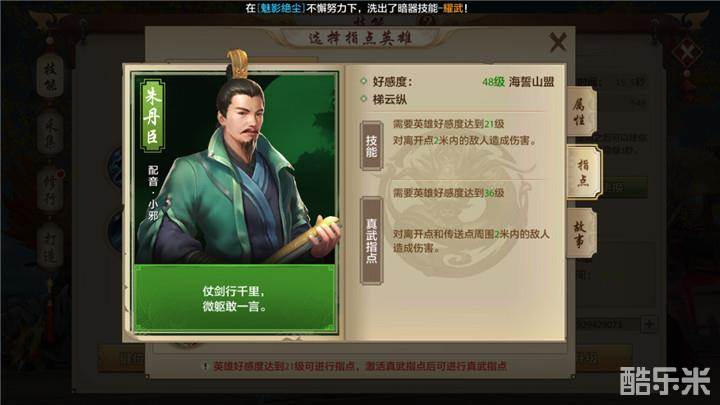This screenshot has height=405, width=720.
Task: Click the 梯云纵 skill entry
Action: coord(389,99)
